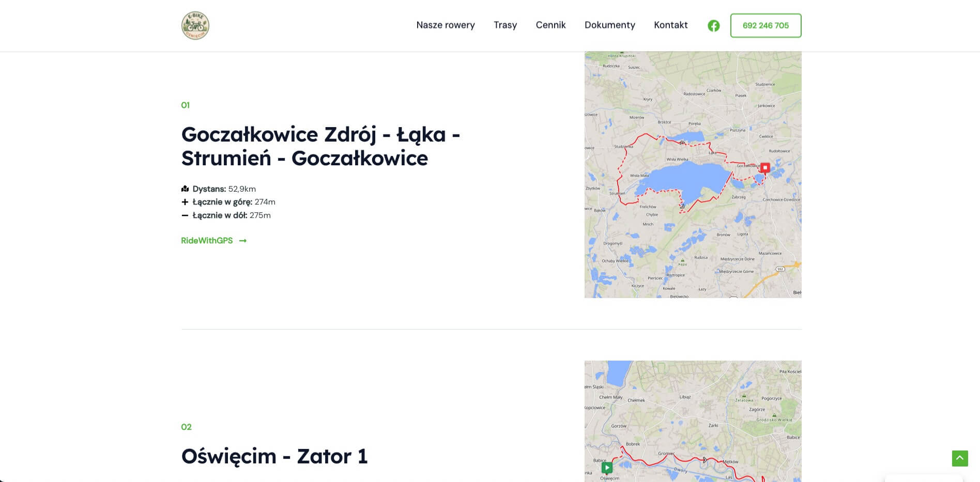Image resolution: width=980 pixels, height=482 pixels.
Task: Click the scroll-to-top arrow button
Action: click(959, 458)
